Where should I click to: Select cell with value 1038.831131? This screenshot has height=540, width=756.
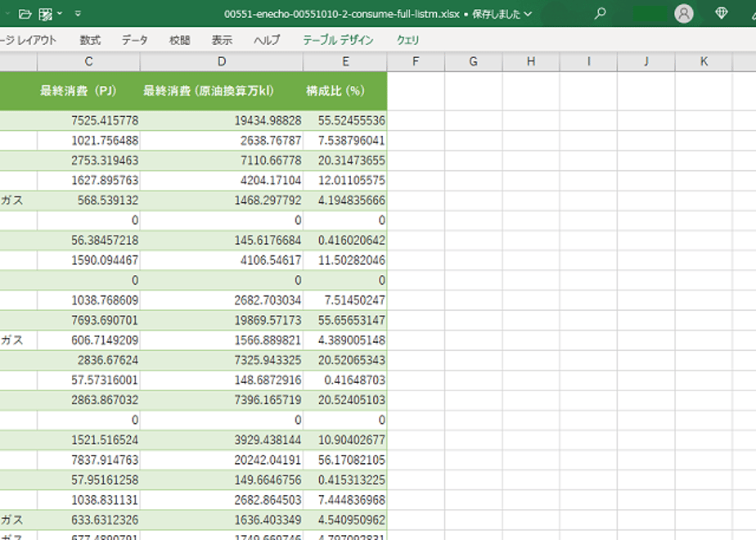(x=88, y=501)
